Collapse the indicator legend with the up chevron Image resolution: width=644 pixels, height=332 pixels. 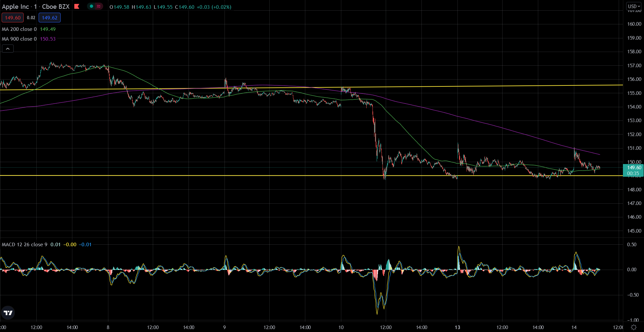(x=8, y=49)
